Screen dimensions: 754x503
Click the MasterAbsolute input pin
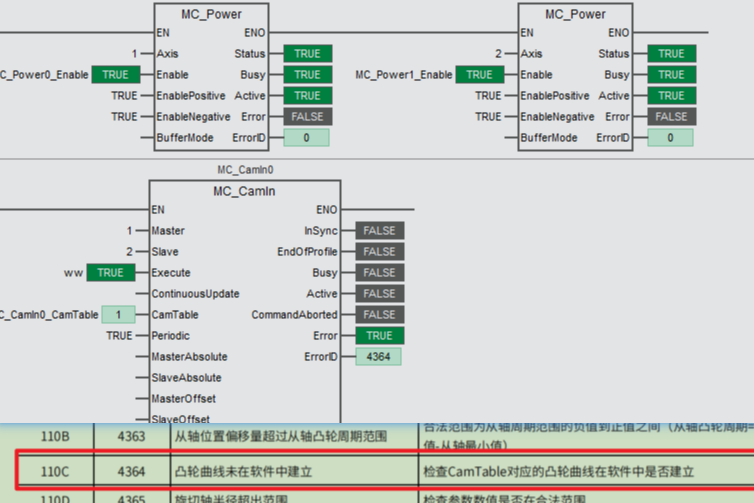click(189, 357)
